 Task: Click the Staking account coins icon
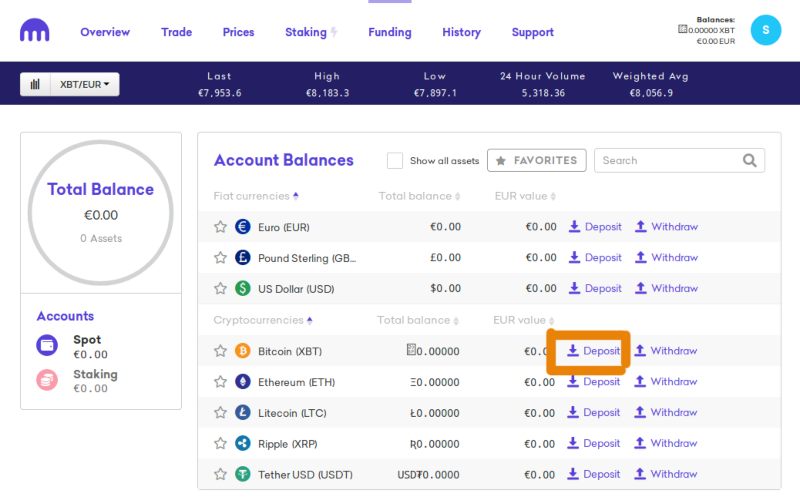point(47,380)
